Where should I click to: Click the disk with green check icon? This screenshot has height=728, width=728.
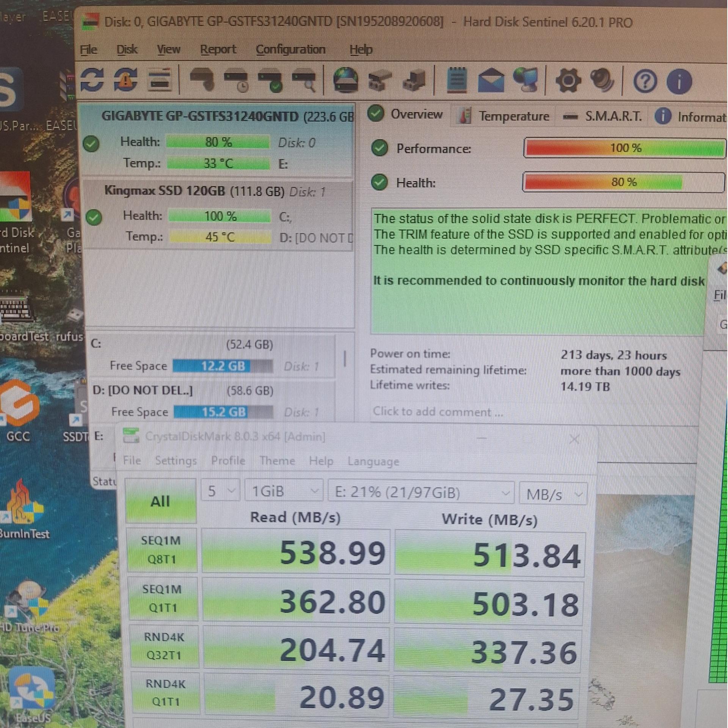(270, 80)
